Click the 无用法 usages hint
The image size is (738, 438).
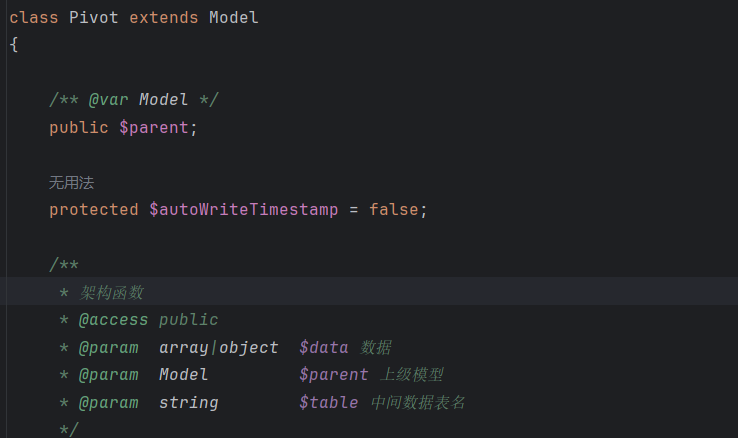tap(72, 183)
